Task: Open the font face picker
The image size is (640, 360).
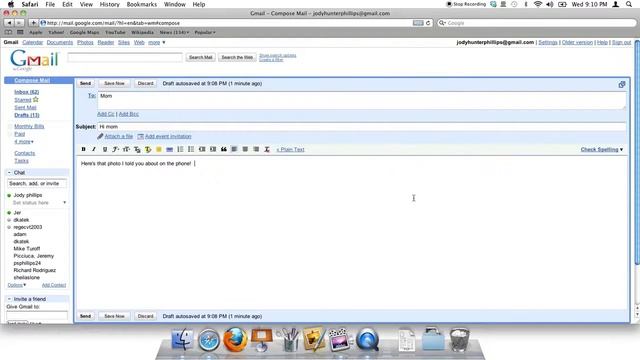Action: tap(116, 149)
